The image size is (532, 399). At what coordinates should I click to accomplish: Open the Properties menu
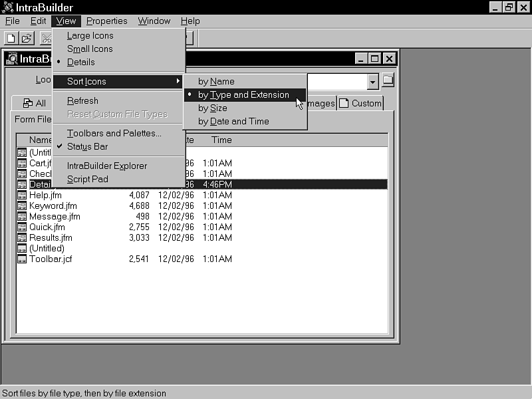[106, 21]
